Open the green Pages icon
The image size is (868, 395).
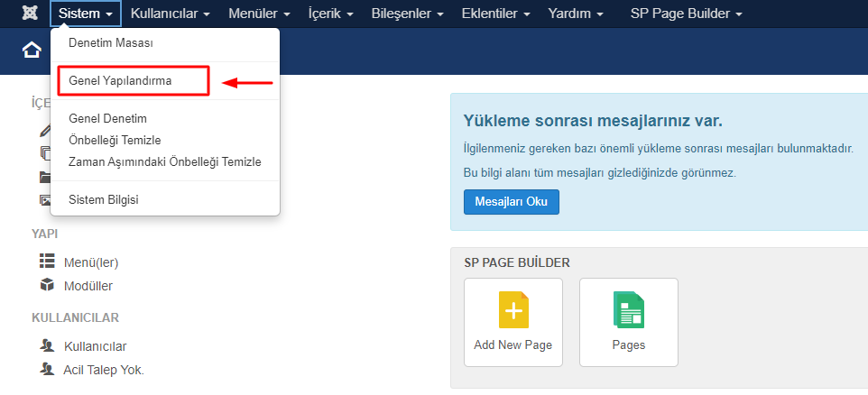(628, 308)
